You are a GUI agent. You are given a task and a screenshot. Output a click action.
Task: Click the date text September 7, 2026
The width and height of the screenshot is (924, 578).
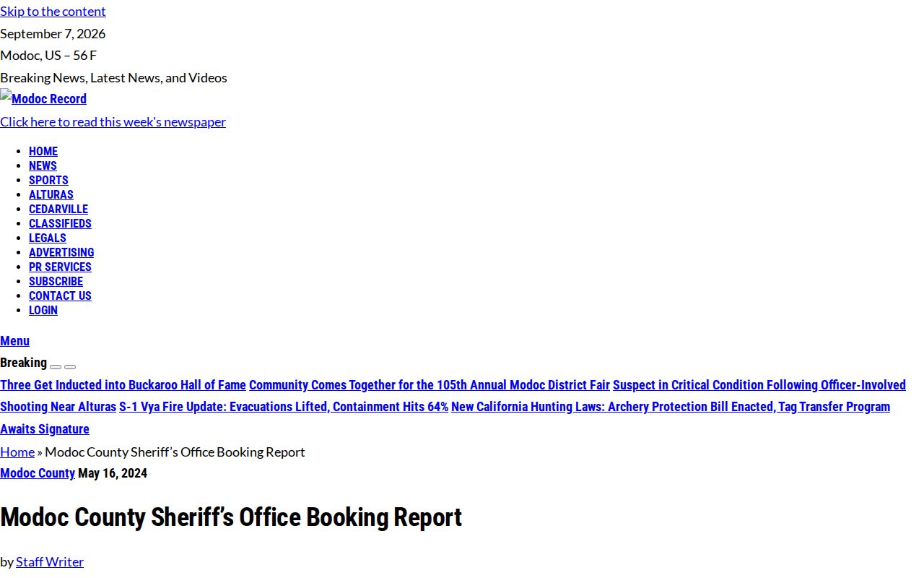(53, 33)
